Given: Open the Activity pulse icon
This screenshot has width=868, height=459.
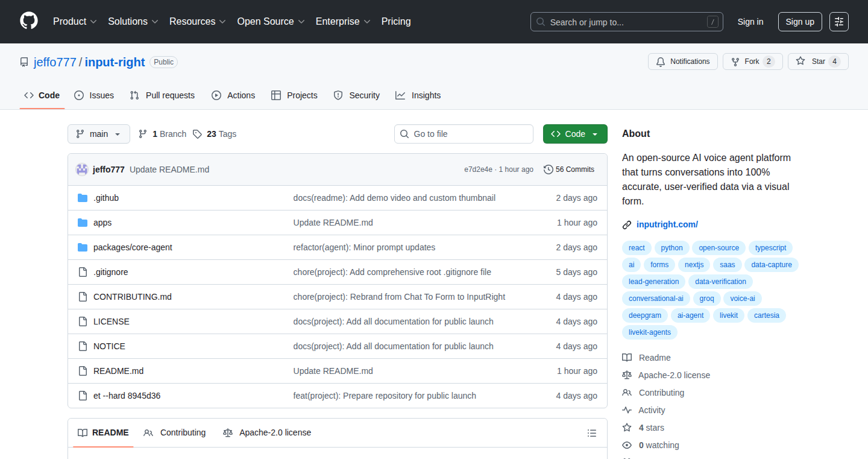Looking at the screenshot, I should (x=627, y=410).
